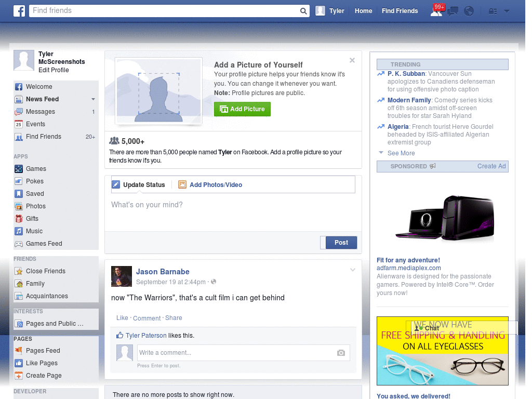Click the Alienware computer ad image
This screenshot has width=532, height=399.
445,218
